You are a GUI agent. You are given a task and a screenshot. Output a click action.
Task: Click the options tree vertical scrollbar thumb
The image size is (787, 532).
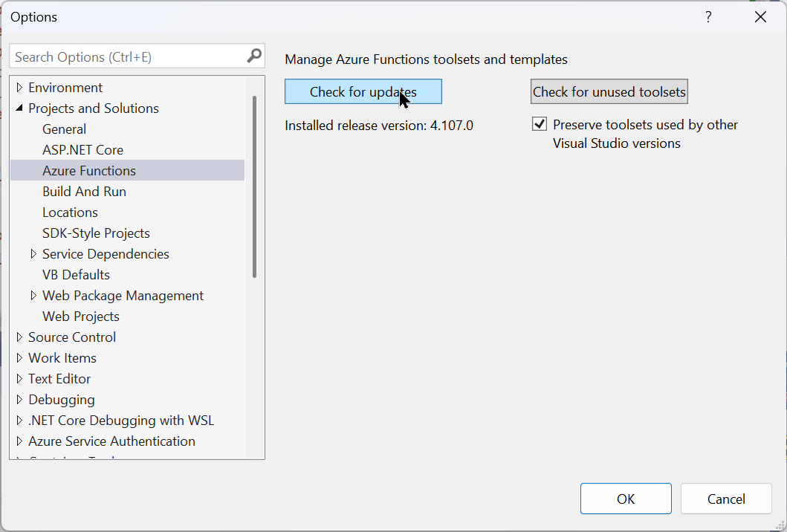(254, 186)
